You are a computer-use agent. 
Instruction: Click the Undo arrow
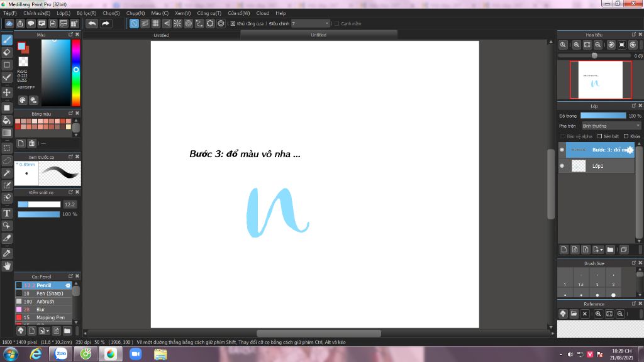tap(92, 23)
